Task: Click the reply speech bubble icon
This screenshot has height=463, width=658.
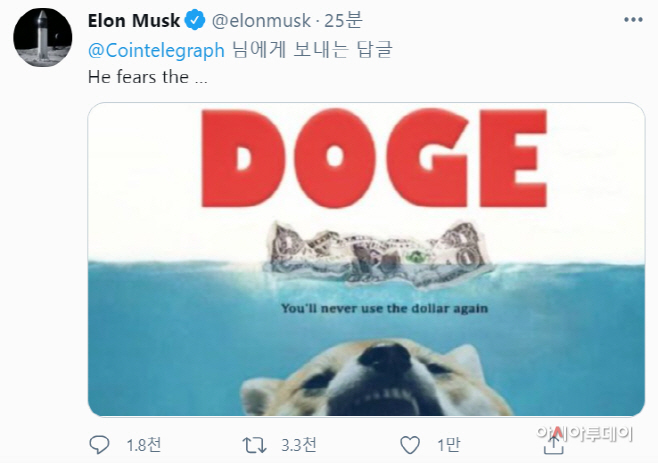Action: (x=100, y=442)
